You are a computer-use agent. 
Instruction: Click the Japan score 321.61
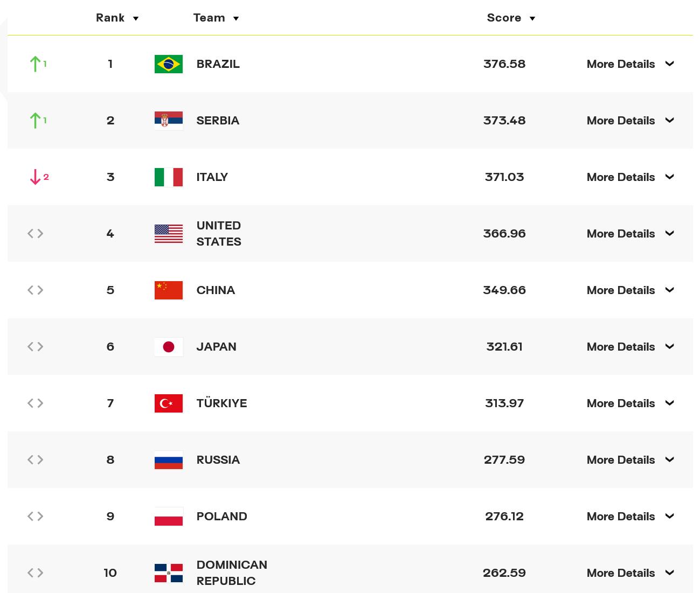pos(504,347)
